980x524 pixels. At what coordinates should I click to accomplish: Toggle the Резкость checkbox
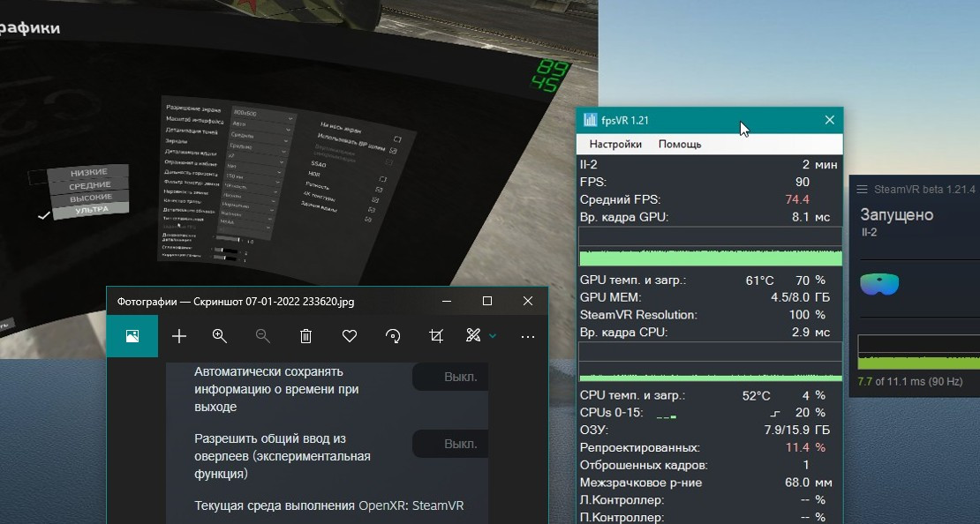coord(375,200)
